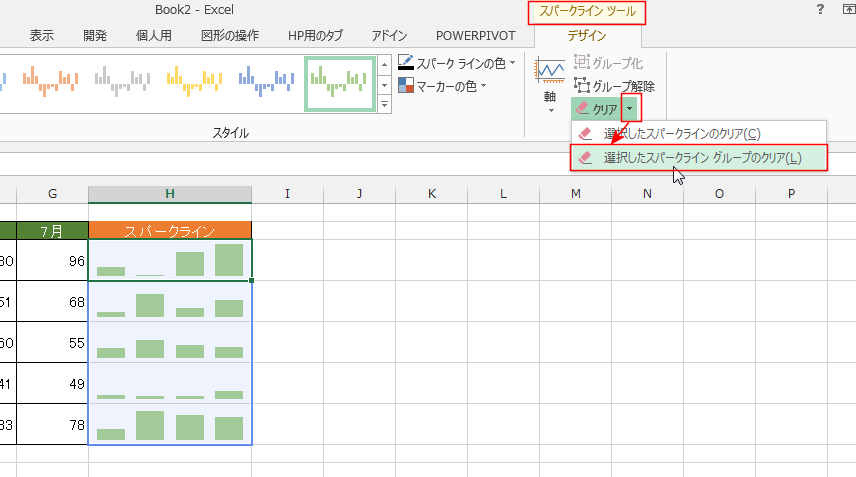Select column K header
This screenshot has height=477, width=856.
431,194
